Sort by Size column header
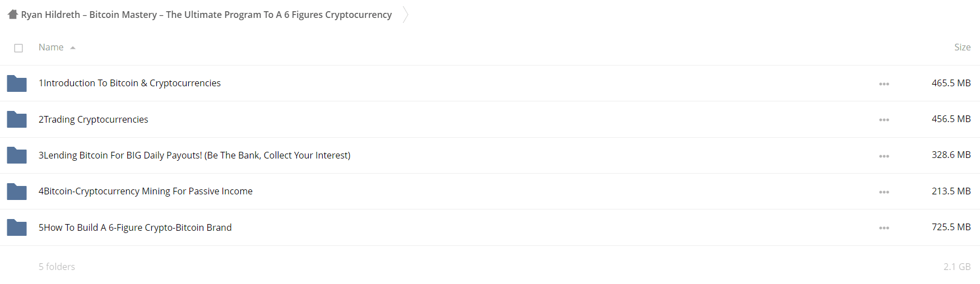The height and width of the screenshot is (284, 980). 962,48
